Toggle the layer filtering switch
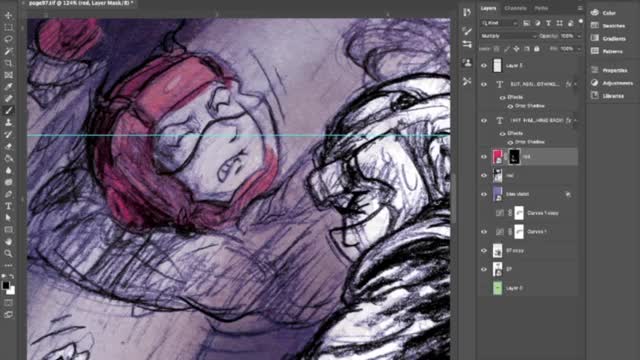 click(x=580, y=22)
